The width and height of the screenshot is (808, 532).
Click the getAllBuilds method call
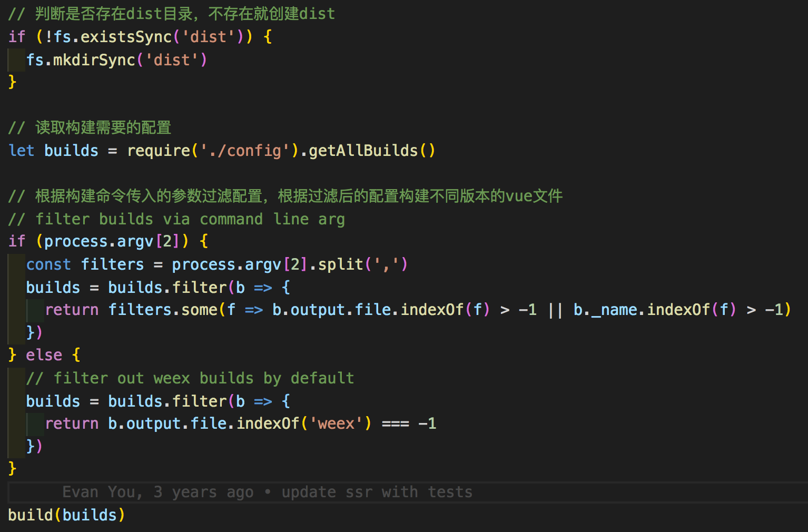(x=363, y=151)
